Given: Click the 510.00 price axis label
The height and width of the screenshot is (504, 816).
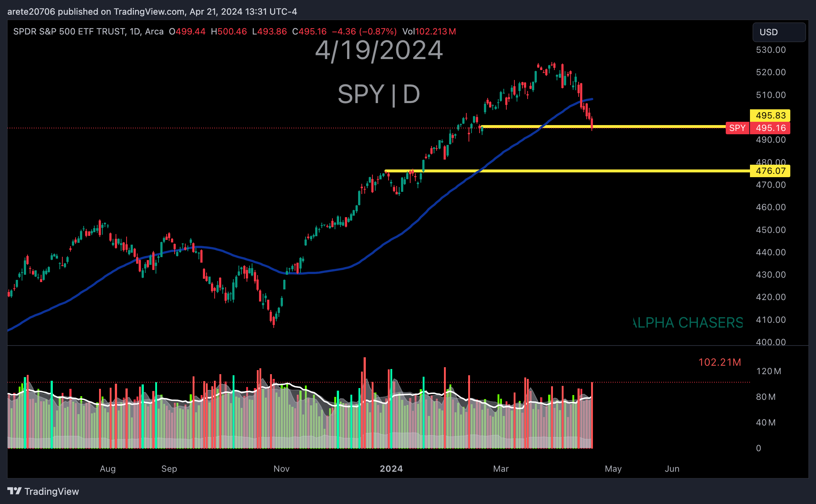Looking at the screenshot, I should [x=771, y=95].
